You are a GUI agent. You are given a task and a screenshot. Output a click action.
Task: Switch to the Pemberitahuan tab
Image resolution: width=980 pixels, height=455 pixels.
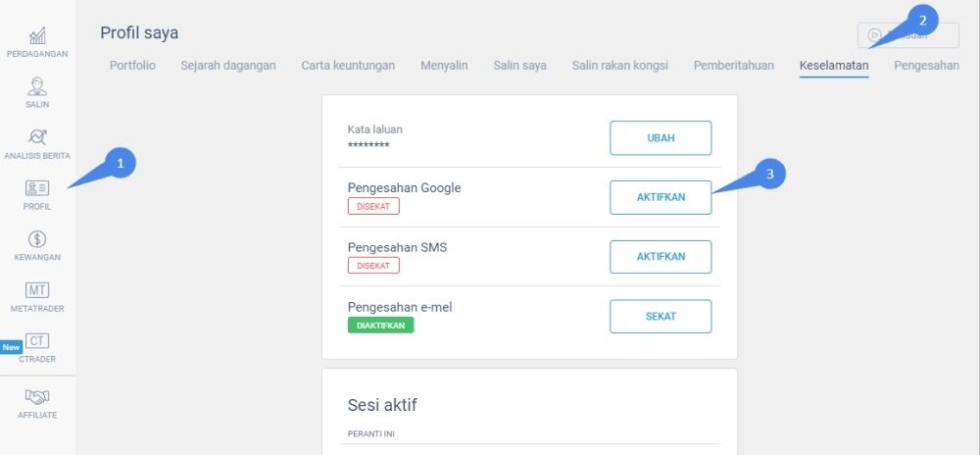click(x=734, y=66)
